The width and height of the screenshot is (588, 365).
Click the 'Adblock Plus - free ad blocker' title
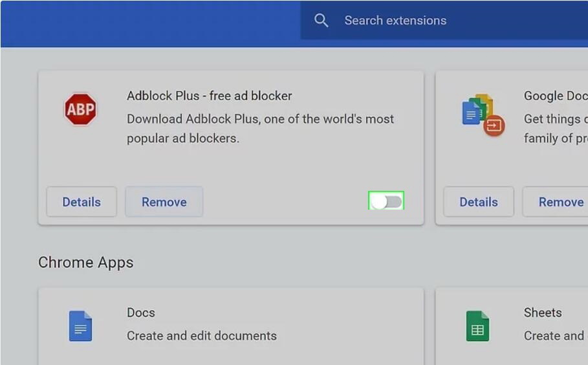(209, 96)
